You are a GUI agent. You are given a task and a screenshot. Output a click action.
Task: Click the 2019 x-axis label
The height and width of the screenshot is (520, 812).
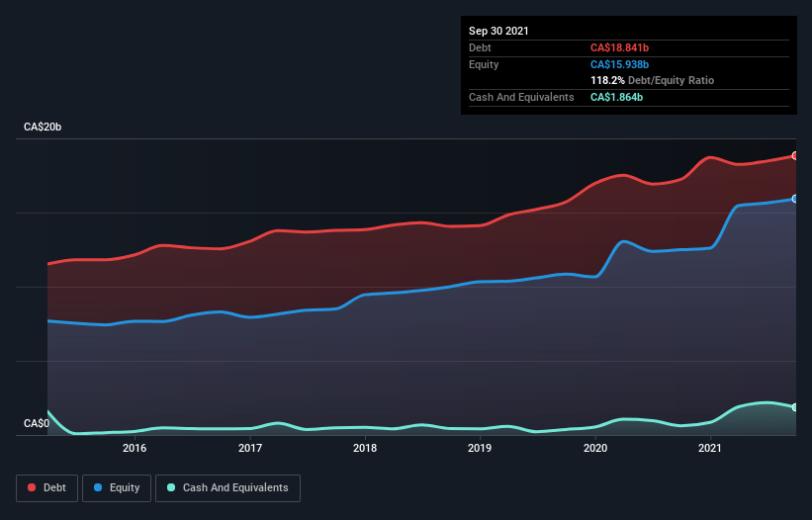click(x=480, y=448)
